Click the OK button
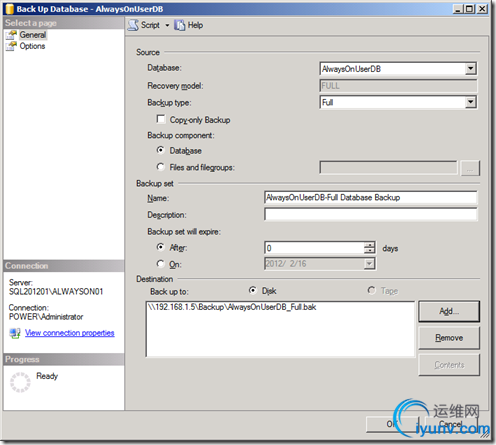The width and height of the screenshot is (496, 445). [392, 424]
